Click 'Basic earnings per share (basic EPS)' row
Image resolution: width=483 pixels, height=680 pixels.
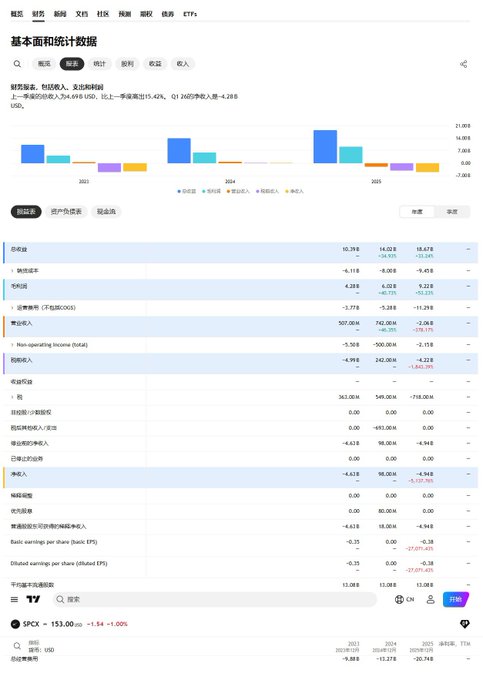click(x=241, y=545)
